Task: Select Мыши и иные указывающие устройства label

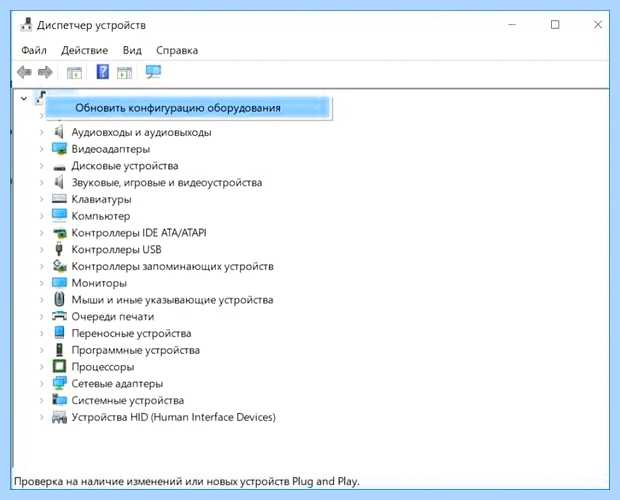Action: click(172, 300)
